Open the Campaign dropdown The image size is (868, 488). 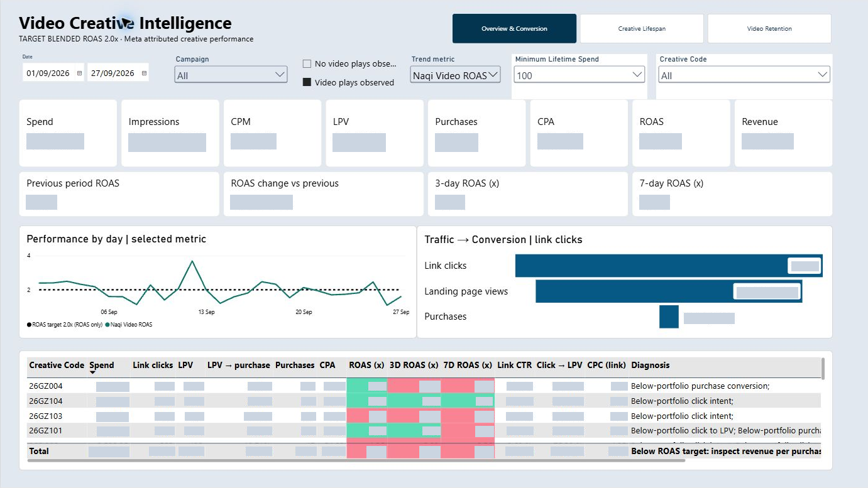point(231,75)
